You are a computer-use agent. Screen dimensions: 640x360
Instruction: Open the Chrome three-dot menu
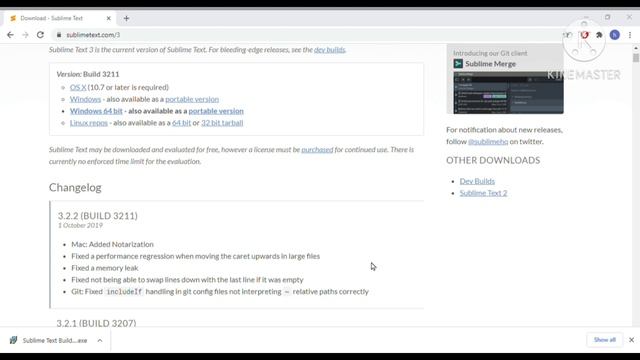630,35
